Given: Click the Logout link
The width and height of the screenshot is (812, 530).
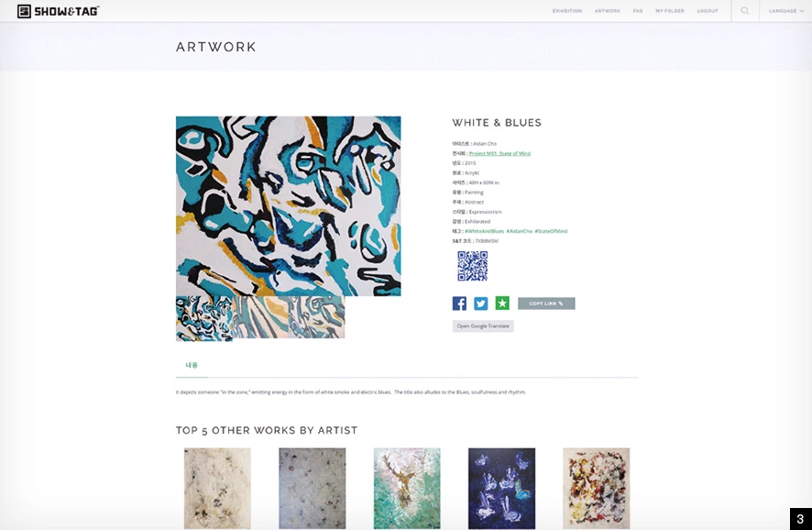Looking at the screenshot, I should point(708,11).
